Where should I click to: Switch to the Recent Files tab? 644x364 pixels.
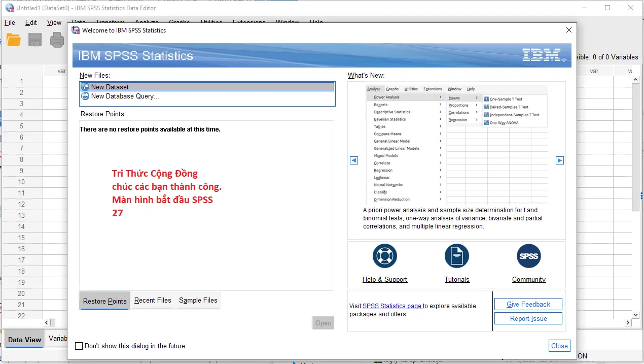pos(153,301)
